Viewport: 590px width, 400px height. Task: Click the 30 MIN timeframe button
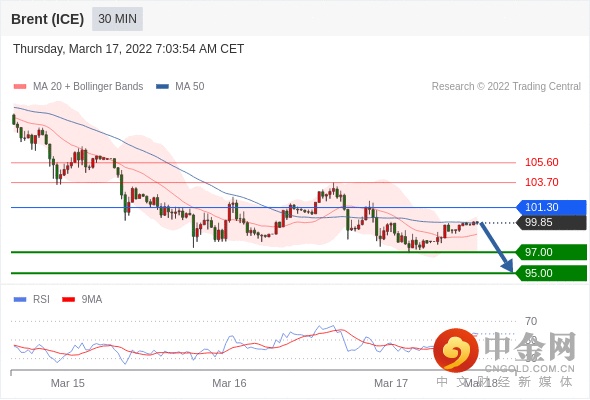[x=117, y=19]
